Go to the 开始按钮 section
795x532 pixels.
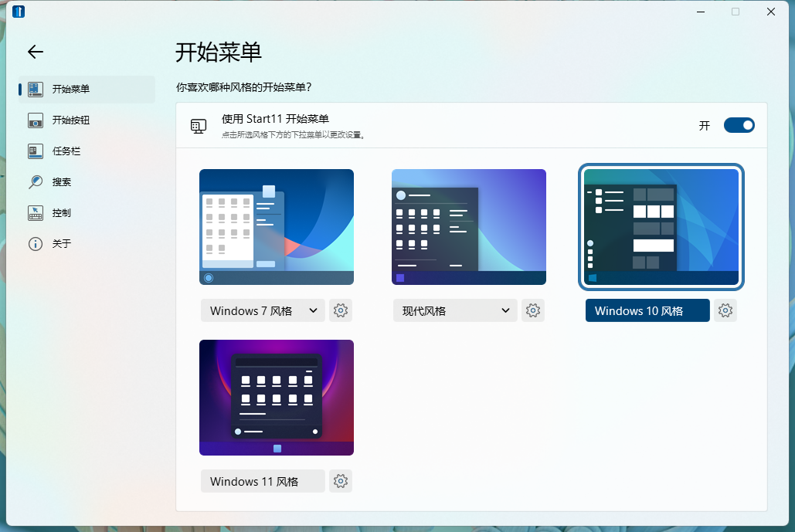[x=71, y=120]
